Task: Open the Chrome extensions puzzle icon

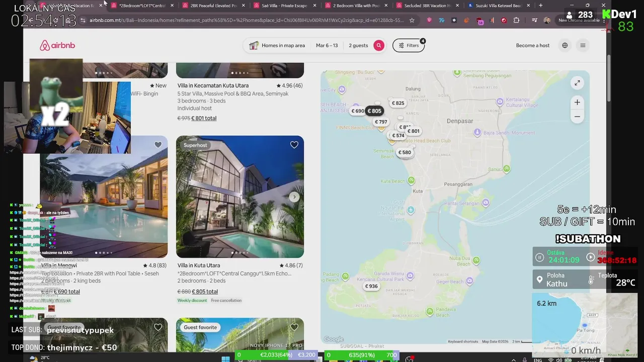Action: (517, 21)
